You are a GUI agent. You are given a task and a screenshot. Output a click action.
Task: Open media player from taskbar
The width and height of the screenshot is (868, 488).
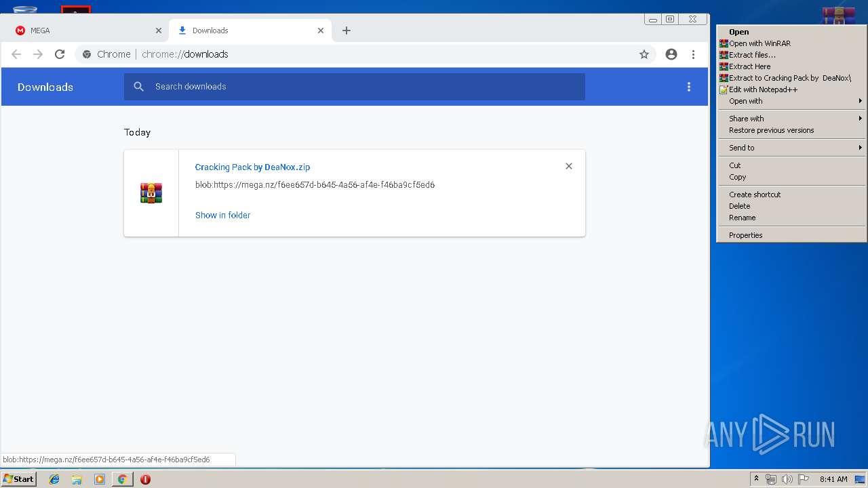100,479
